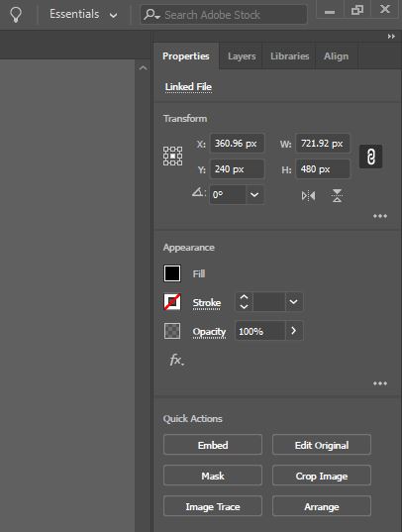Click the stroke weight value field
Image resolution: width=402 pixels, height=532 pixels.
tap(268, 301)
